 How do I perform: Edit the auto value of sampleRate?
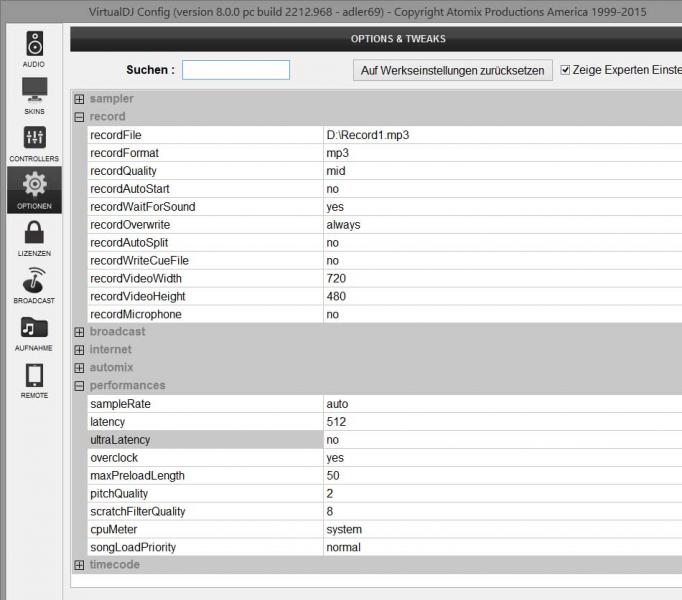337,404
